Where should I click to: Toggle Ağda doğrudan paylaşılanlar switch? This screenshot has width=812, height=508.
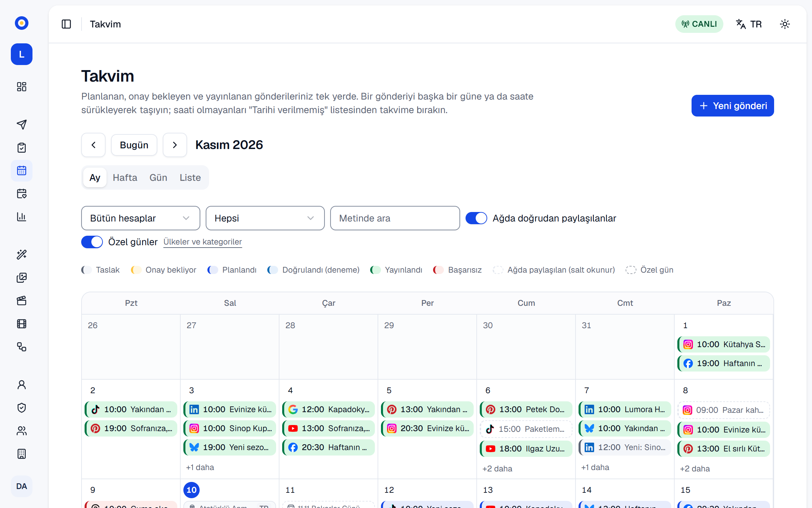476,218
